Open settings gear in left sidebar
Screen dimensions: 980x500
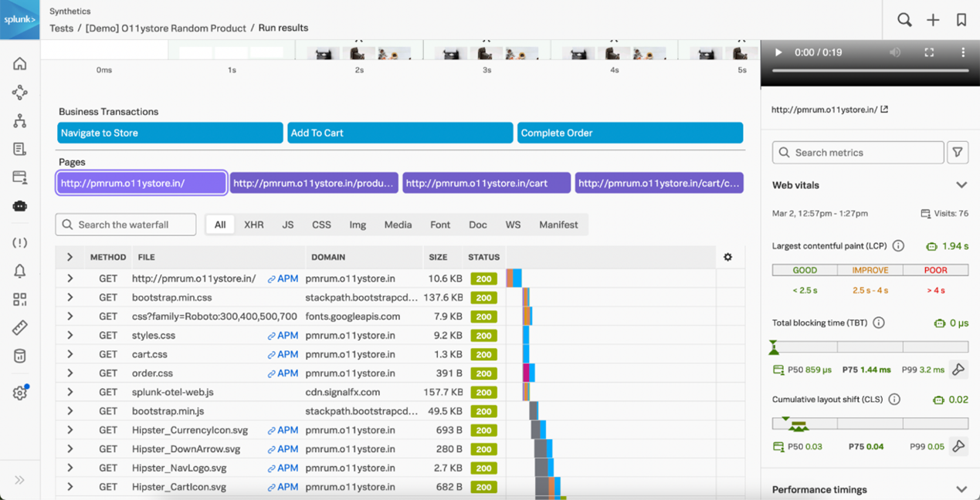coord(20,393)
